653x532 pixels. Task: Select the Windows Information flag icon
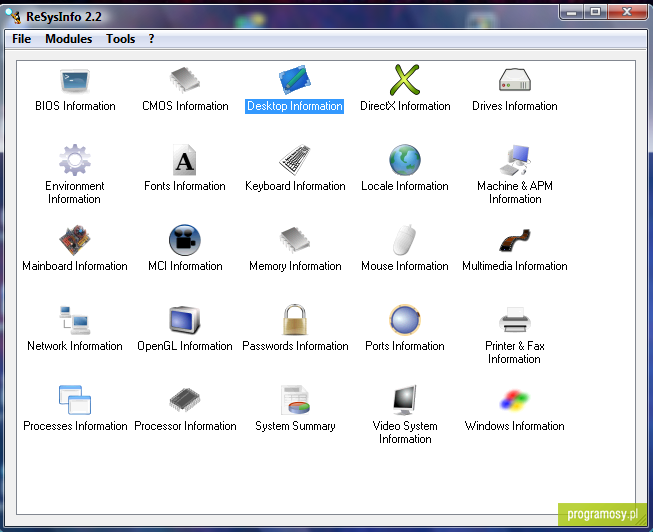[515, 400]
